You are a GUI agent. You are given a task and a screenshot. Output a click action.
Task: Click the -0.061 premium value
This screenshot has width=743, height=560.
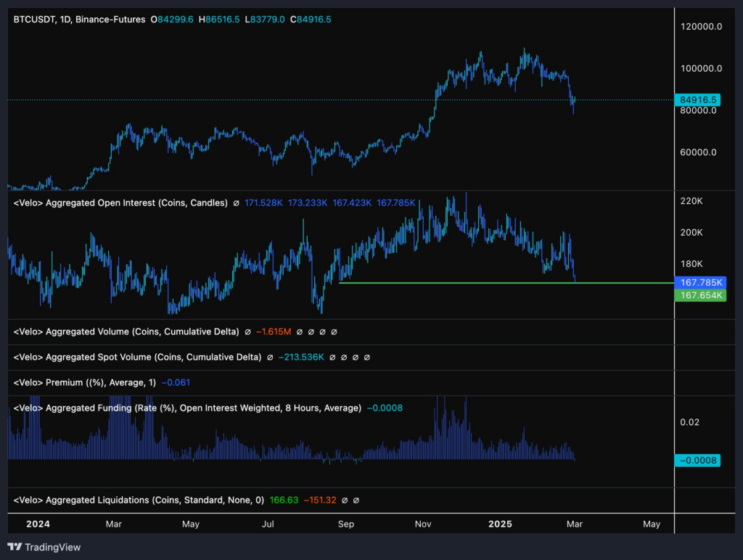[x=176, y=382]
